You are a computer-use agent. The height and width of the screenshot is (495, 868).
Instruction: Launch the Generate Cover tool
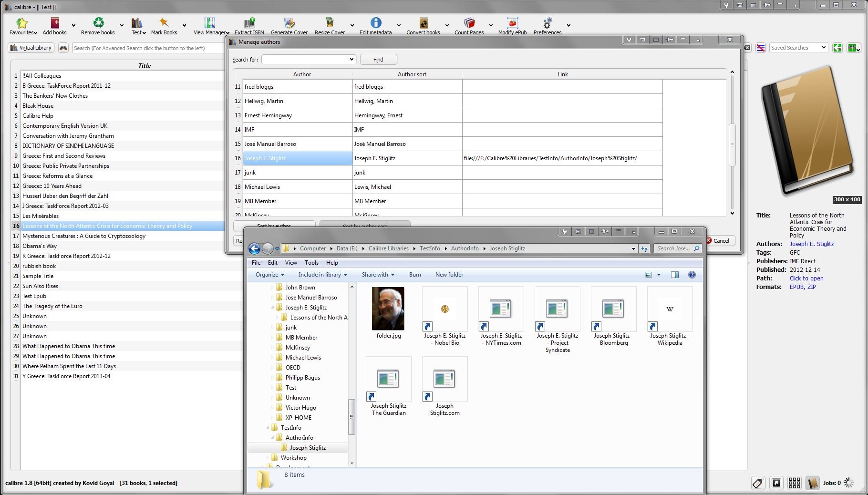[289, 23]
